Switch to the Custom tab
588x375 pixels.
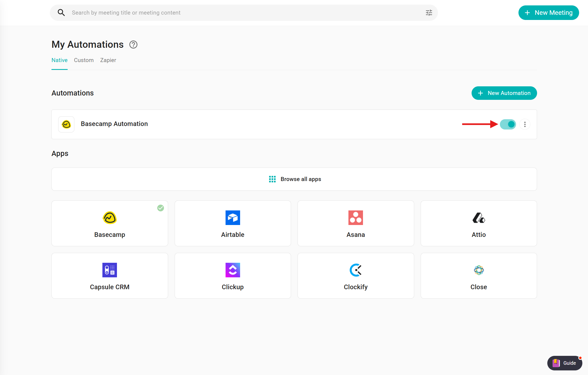pos(84,60)
